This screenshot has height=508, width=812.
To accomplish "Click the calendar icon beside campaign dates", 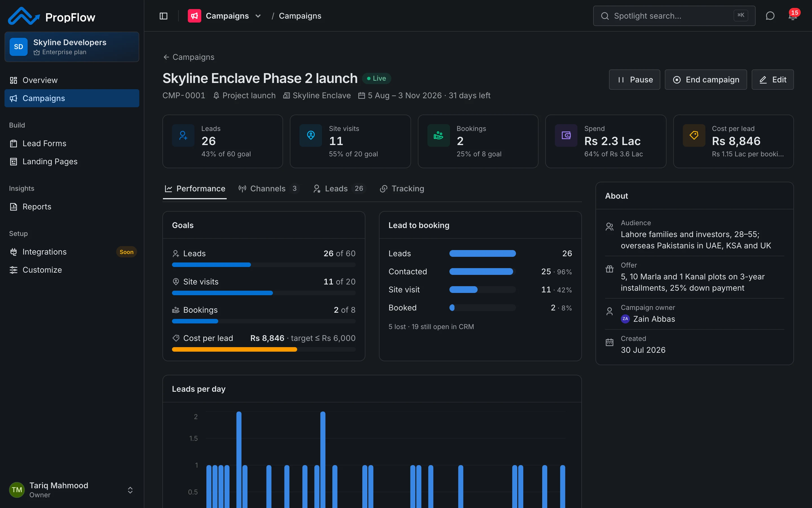I will 361,96.
